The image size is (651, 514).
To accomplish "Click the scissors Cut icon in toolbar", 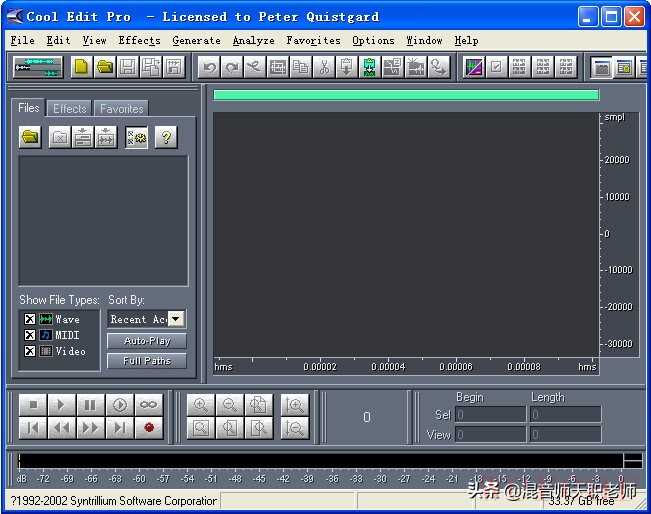I will click(x=324, y=67).
